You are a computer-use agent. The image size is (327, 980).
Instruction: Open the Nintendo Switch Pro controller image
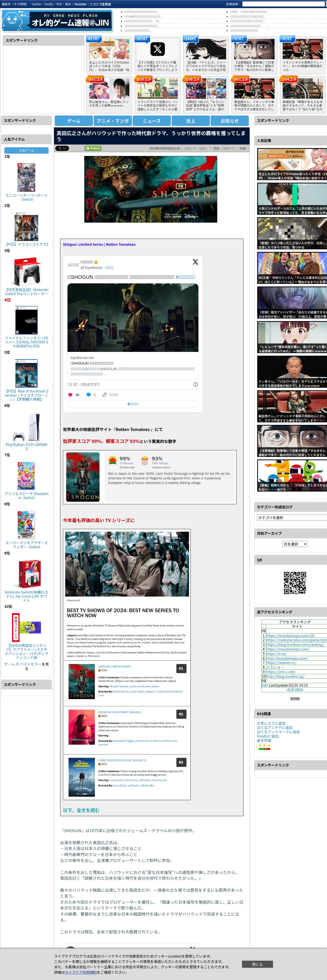26,272
